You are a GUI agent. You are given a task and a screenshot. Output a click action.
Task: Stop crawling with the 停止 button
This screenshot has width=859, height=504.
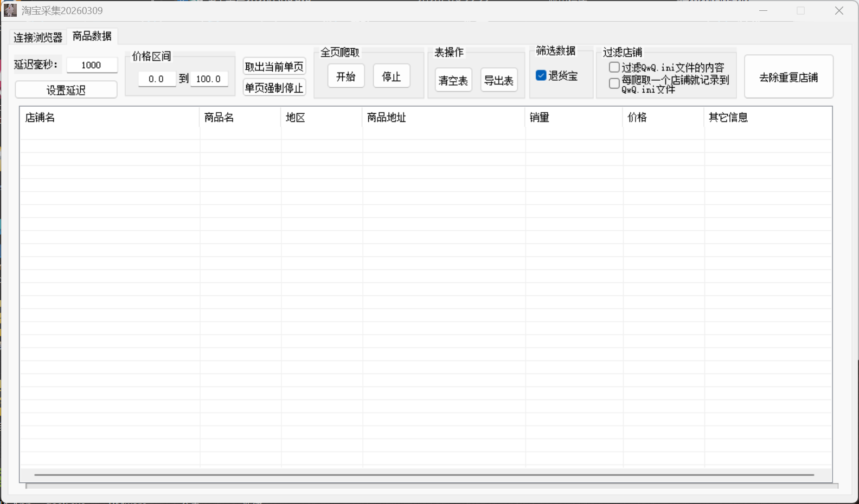click(x=392, y=76)
